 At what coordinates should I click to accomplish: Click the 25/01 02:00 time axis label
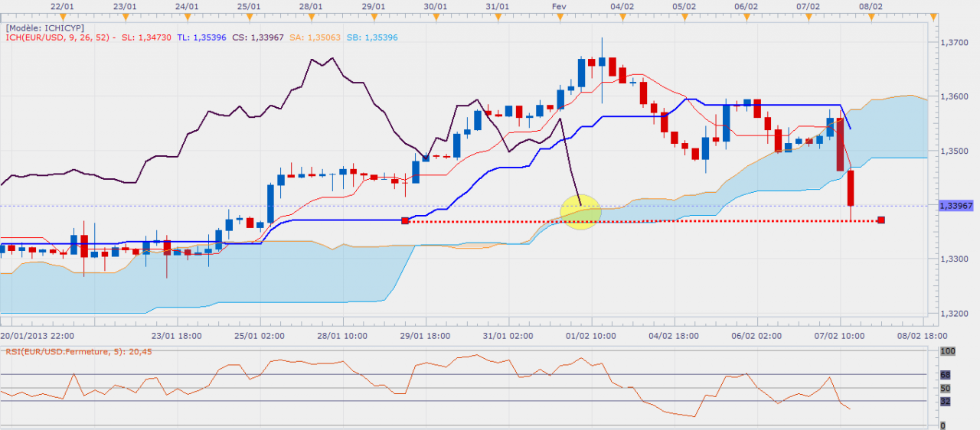coord(260,335)
